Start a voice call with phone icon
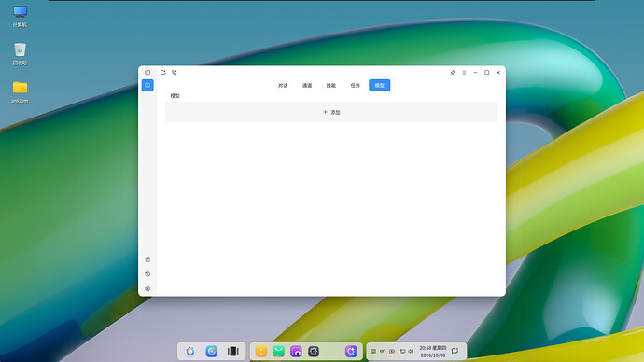Image resolution: width=644 pixels, height=362 pixels. point(175,72)
